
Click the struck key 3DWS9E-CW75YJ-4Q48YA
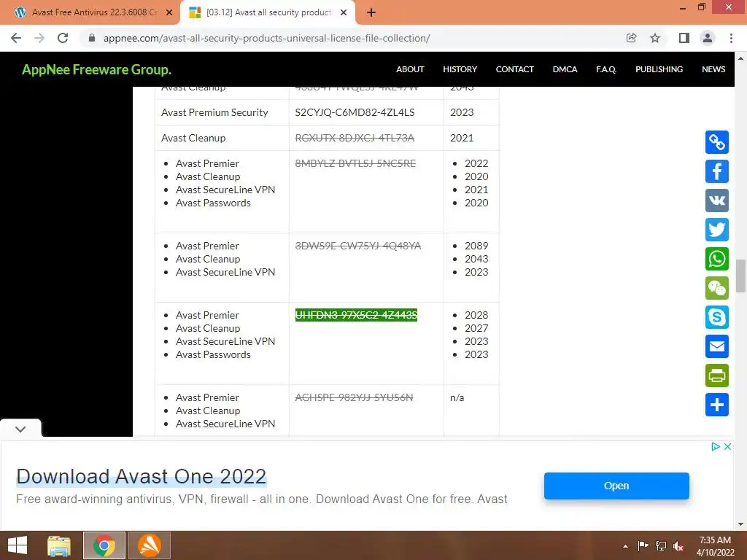[x=358, y=246]
